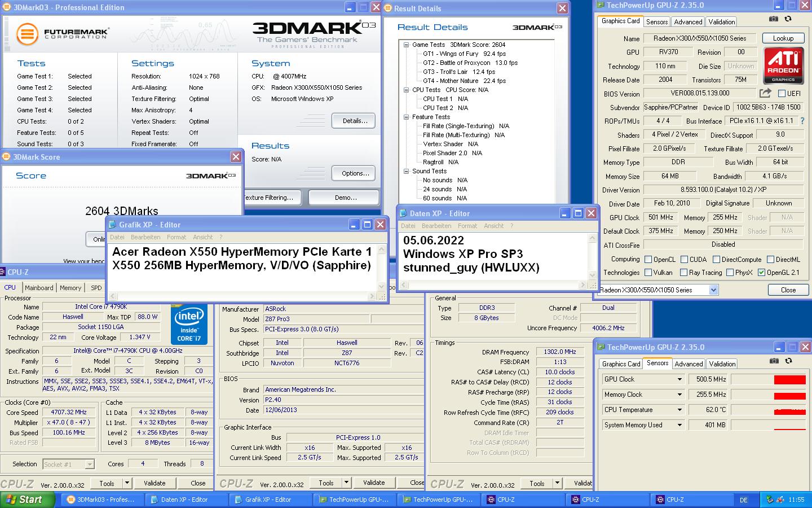Click the GPU-Z refresh icon in Graphics Card window

coord(788,19)
